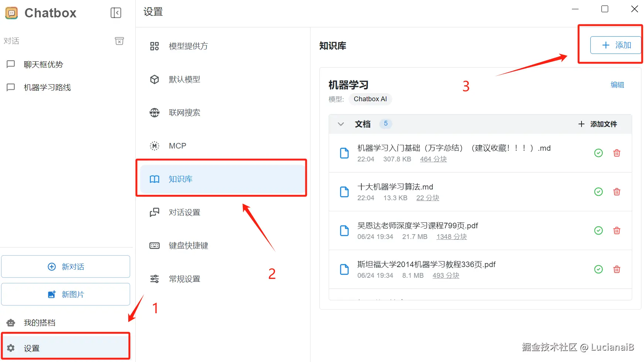Select the 模型提供方 icon in settings
The image size is (644, 362).
point(154,46)
